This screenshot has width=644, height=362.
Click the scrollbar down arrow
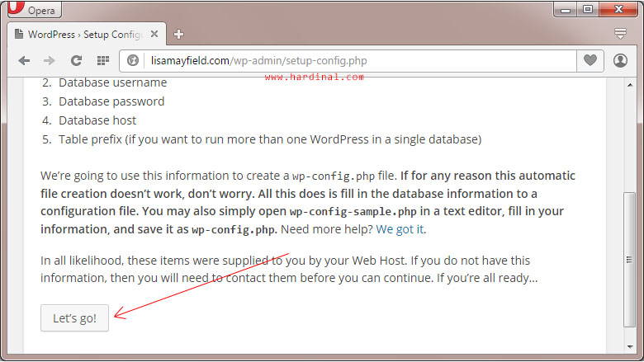[x=630, y=347]
